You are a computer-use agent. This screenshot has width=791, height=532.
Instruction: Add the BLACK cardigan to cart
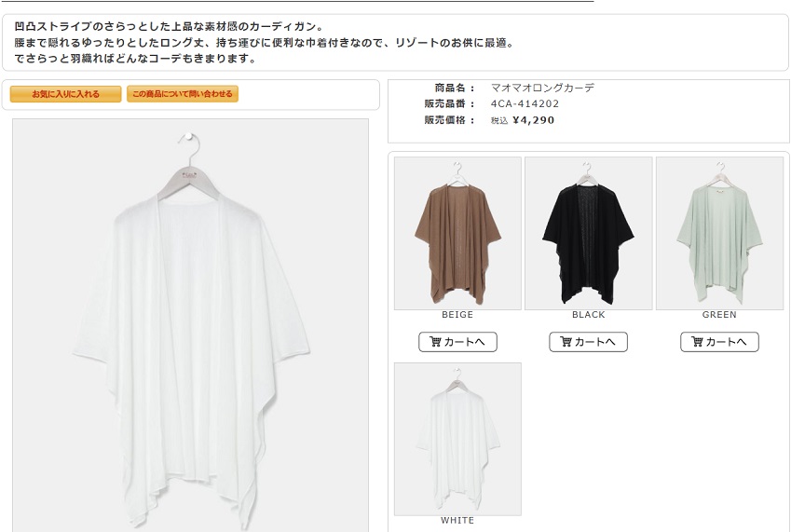tap(588, 342)
